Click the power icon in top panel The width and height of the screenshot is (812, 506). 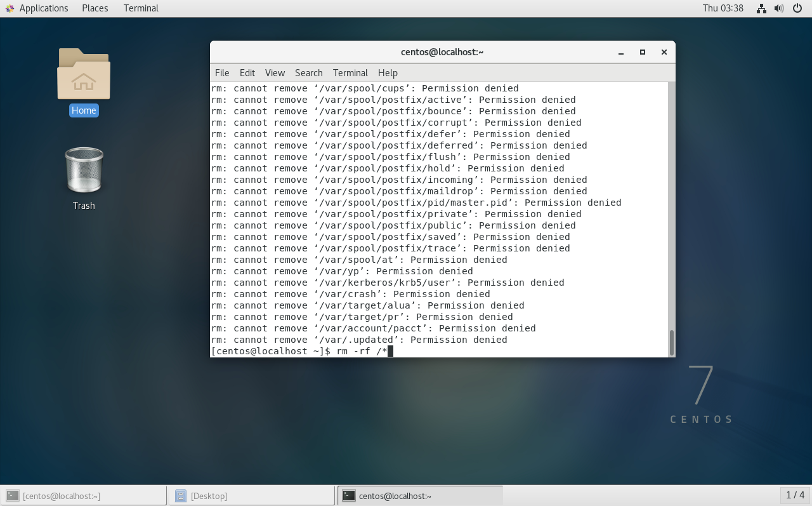[797, 8]
